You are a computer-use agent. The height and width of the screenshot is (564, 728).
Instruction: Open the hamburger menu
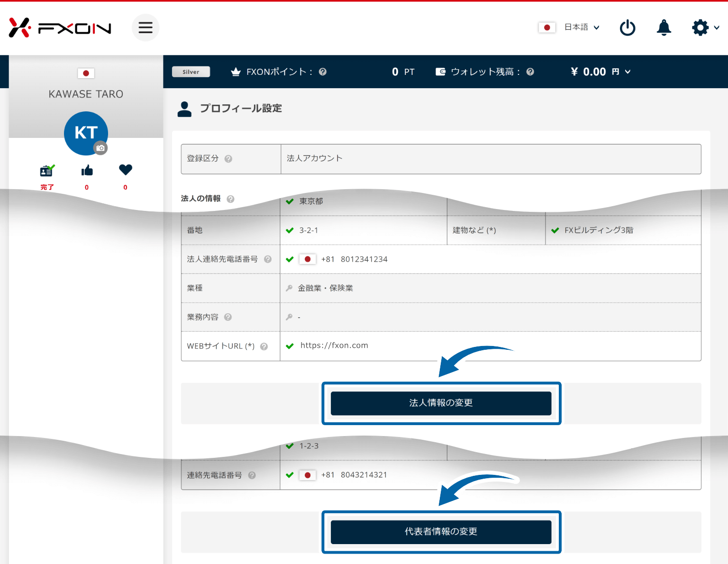(x=146, y=27)
